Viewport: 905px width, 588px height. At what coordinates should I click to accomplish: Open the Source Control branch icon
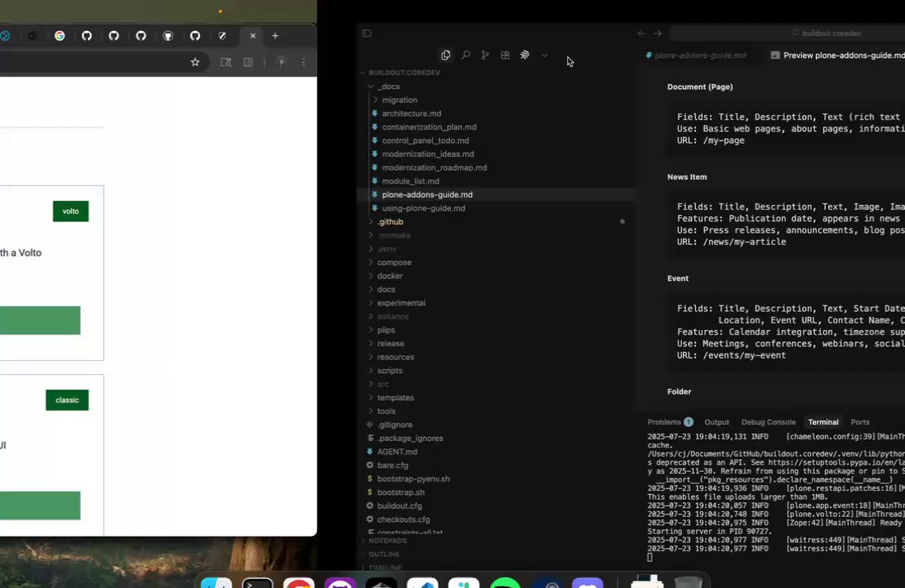tap(485, 55)
